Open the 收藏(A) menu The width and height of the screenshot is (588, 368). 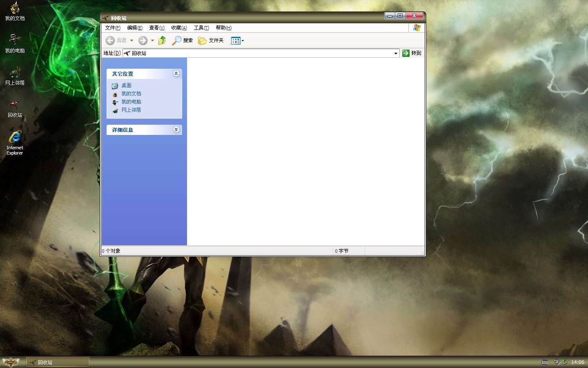(x=179, y=28)
